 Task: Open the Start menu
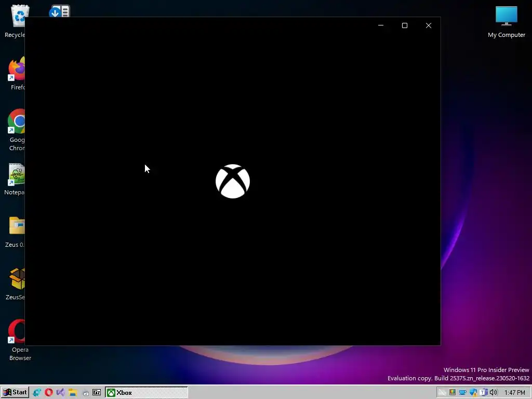[x=15, y=393]
